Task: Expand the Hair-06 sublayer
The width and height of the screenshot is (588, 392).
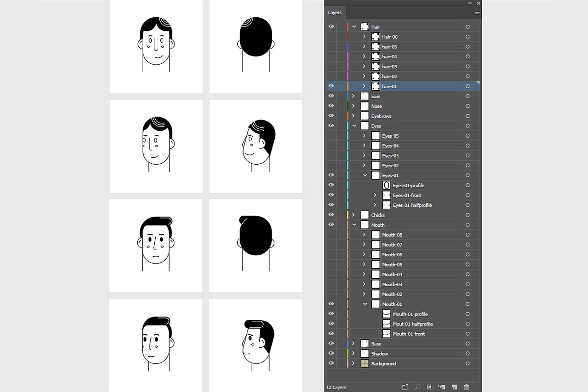Action: 364,37
